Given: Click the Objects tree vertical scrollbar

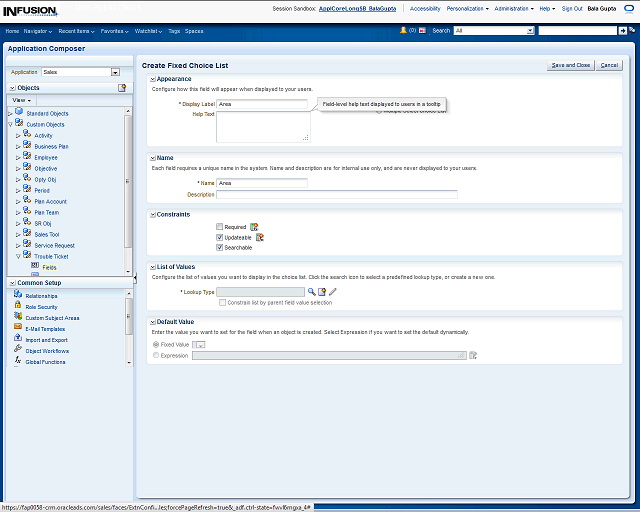Looking at the screenshot, I should click(128, 180).
